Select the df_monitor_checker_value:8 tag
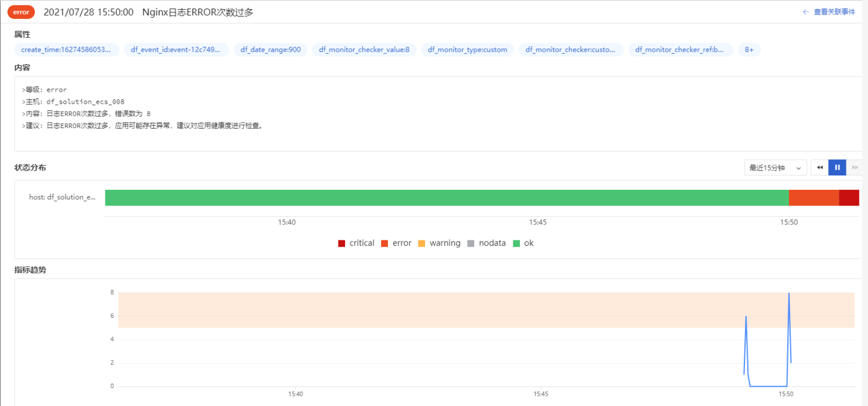 [364, 49]
